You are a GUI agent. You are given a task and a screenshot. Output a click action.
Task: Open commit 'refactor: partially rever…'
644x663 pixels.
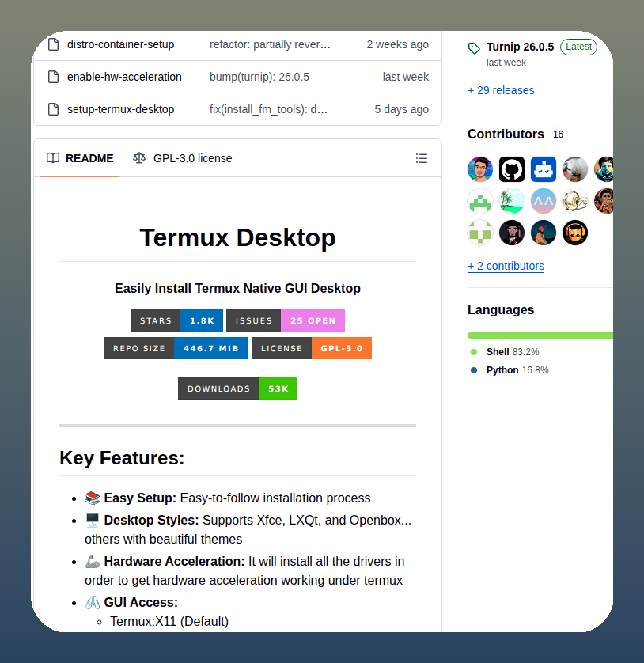(x=270, y=44)
